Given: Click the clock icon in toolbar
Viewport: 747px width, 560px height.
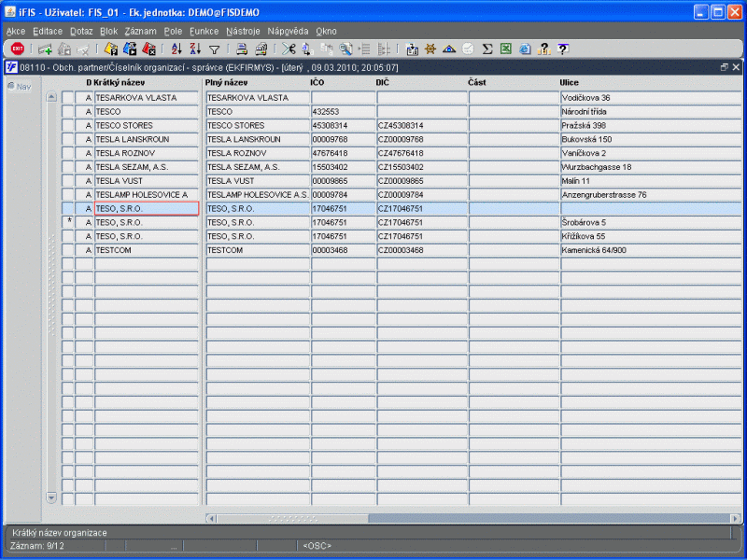Looking at the screenshot, I should (469, 49).
